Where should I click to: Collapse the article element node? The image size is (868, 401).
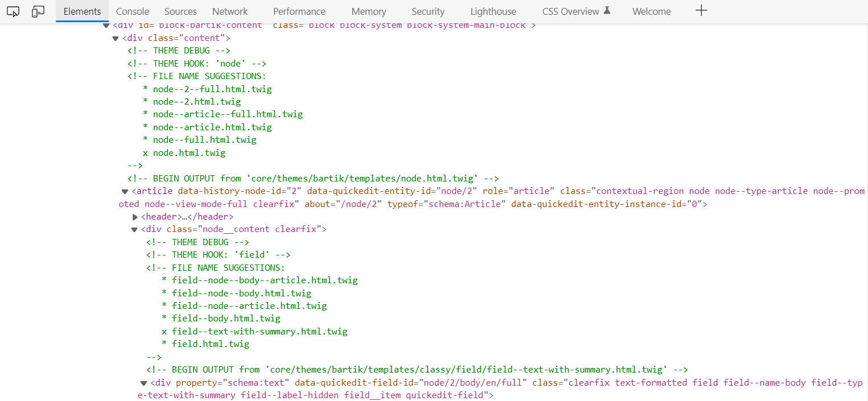(x=124, y=191)
